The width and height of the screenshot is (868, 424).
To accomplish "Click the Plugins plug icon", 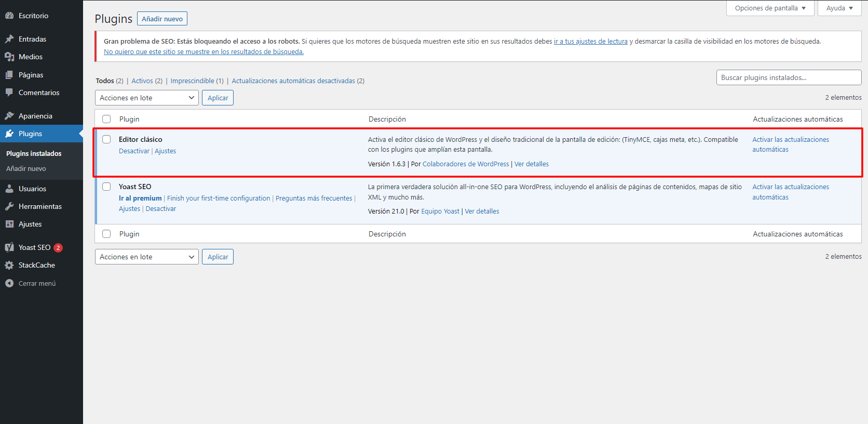I will 9,134.
